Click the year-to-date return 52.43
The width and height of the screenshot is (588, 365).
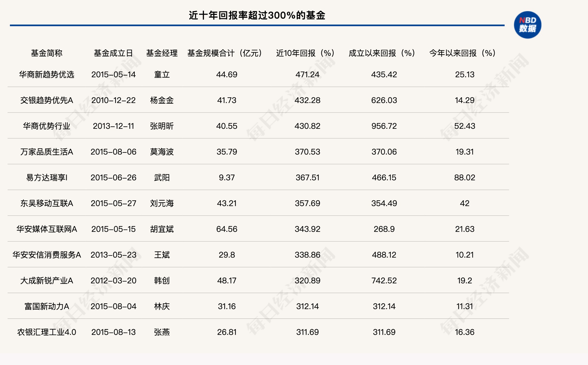click(464, 126)
